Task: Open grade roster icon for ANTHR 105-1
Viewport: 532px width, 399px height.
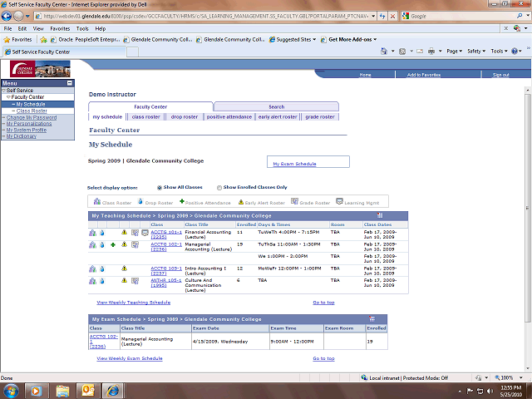Action: click(135, 281)
